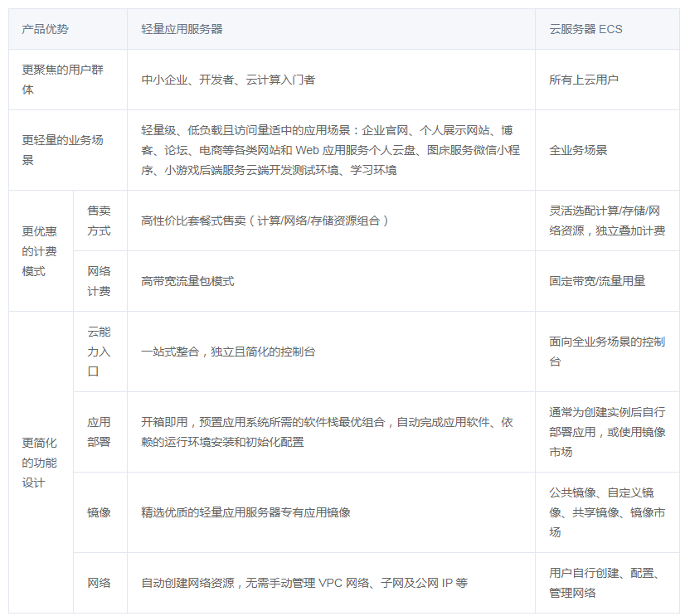Select the "固定带宽/流量用量" cell
The width and height of the screenshot is (685, 616).
[x=607, y=281]
